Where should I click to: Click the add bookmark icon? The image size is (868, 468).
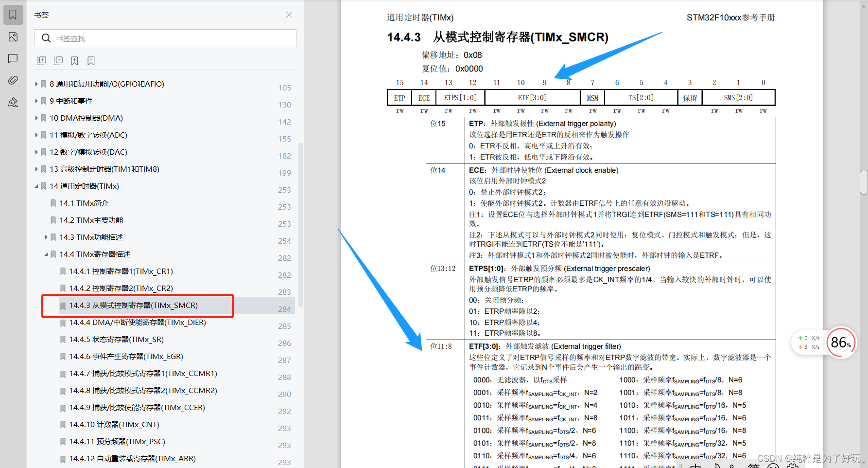[74, 61]
